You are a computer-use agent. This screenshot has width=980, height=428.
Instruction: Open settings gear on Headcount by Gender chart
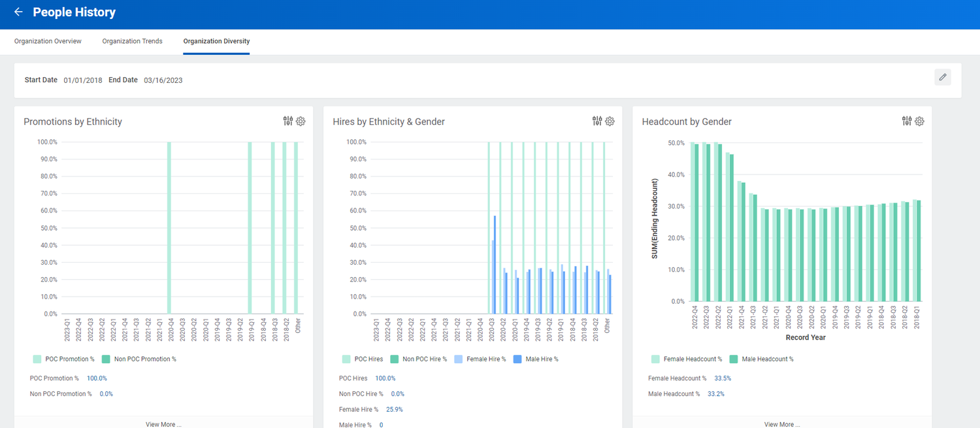pyautogui.click(x=919, y=121)
